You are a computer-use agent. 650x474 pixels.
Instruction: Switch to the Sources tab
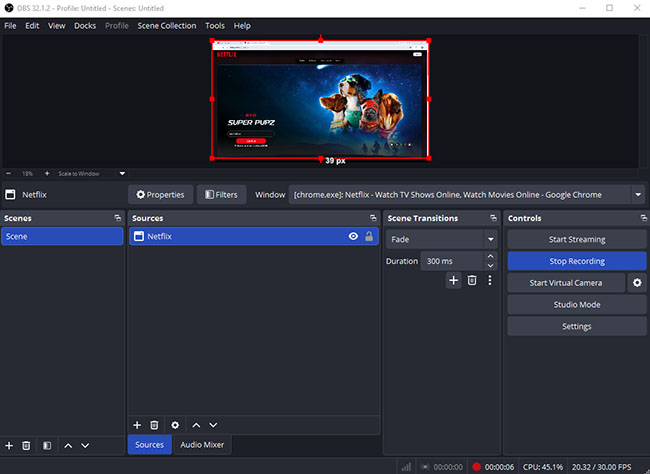point(150,445)
